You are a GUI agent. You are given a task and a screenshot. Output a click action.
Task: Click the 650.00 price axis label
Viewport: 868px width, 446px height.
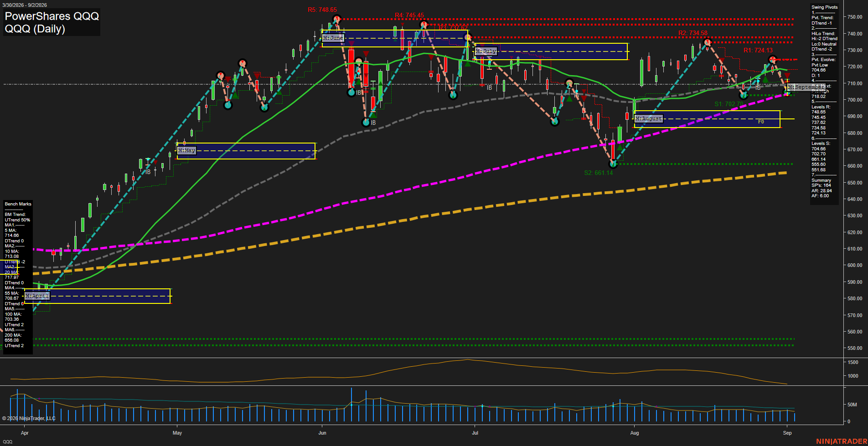pyautogui.click(x=855, y=183)
